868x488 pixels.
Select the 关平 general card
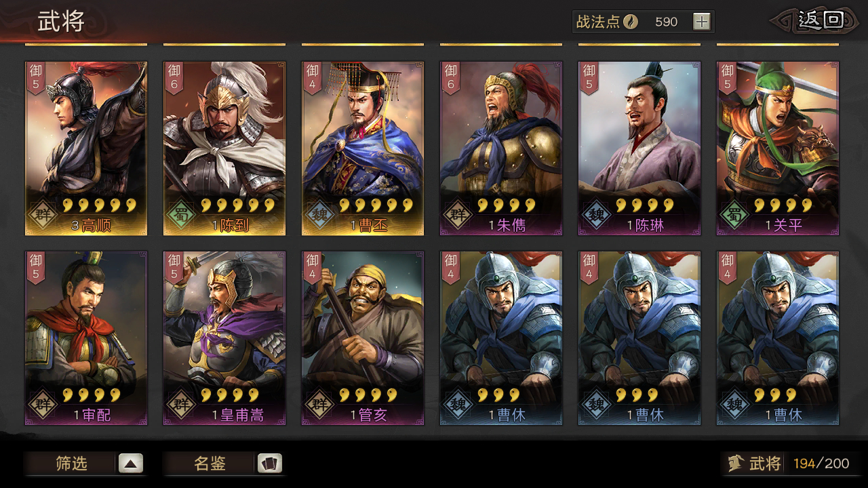[x=778, y=148]
